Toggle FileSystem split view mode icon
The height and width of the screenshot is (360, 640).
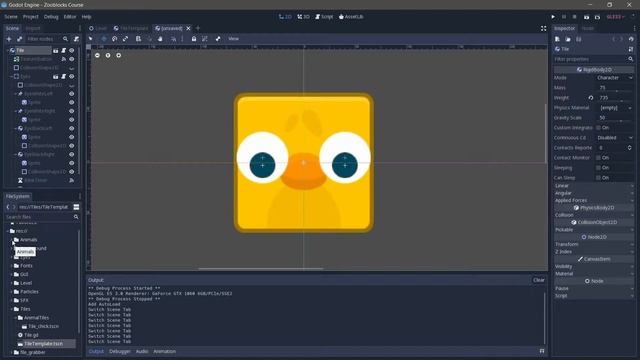[76, 207]
